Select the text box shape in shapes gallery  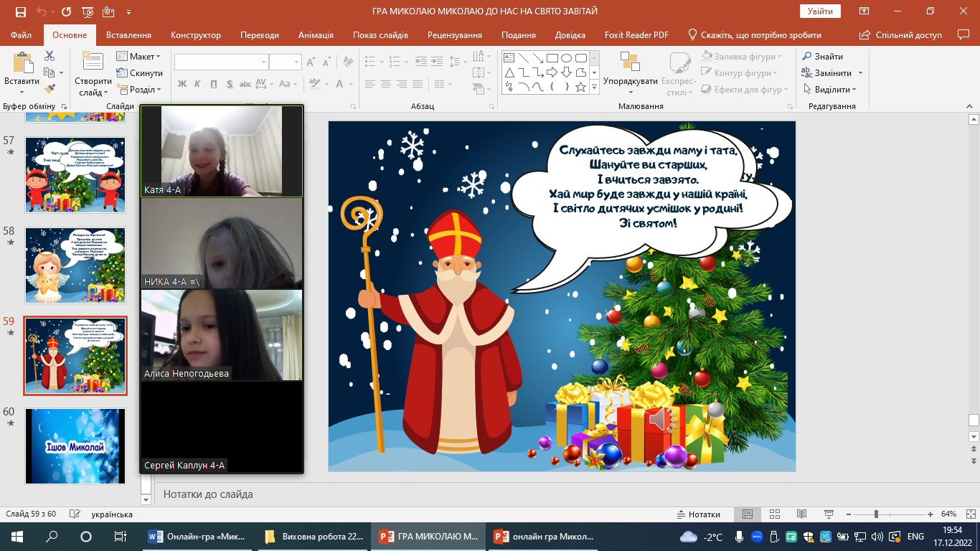pyautogui.click(x=509, y=58)
